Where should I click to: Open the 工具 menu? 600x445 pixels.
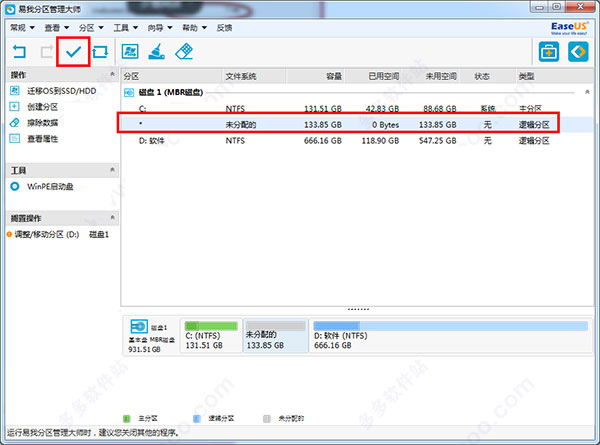(126, 28)
